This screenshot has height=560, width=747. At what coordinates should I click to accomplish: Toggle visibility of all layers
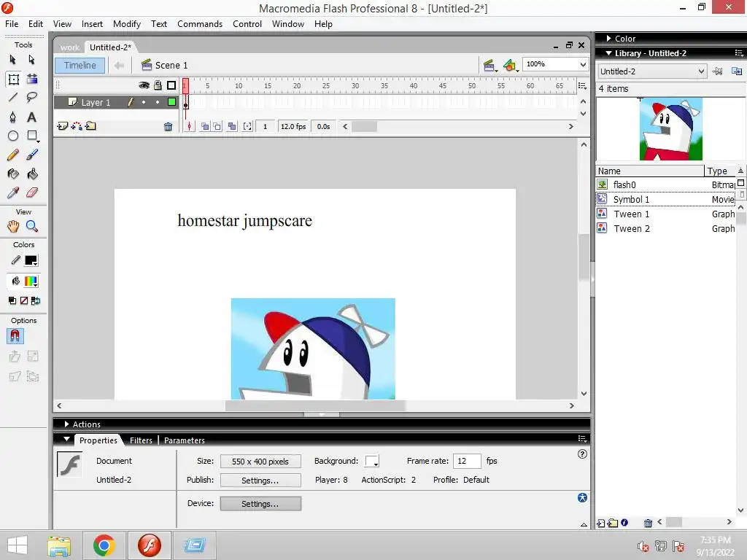(x=144, y=85)
